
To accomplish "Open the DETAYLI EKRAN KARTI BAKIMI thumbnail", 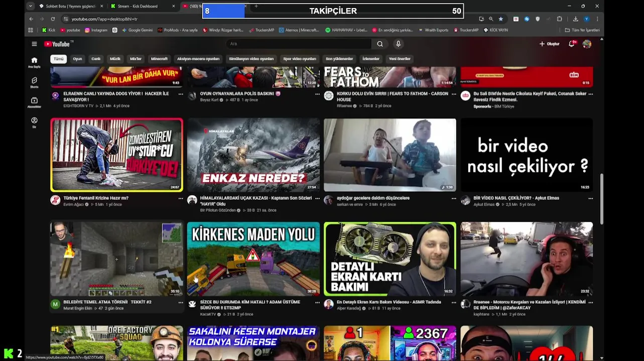I will pyautogui.click(x=390, y=259).
